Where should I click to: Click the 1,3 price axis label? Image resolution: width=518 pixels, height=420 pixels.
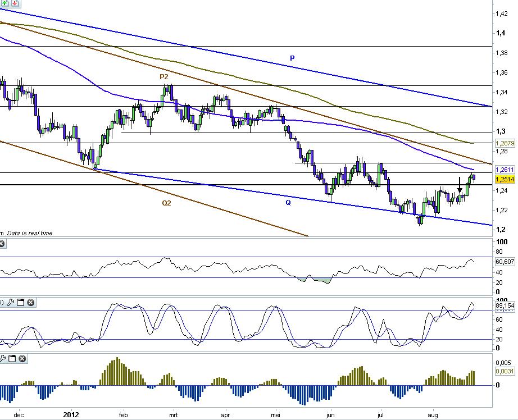coord(501,131)
